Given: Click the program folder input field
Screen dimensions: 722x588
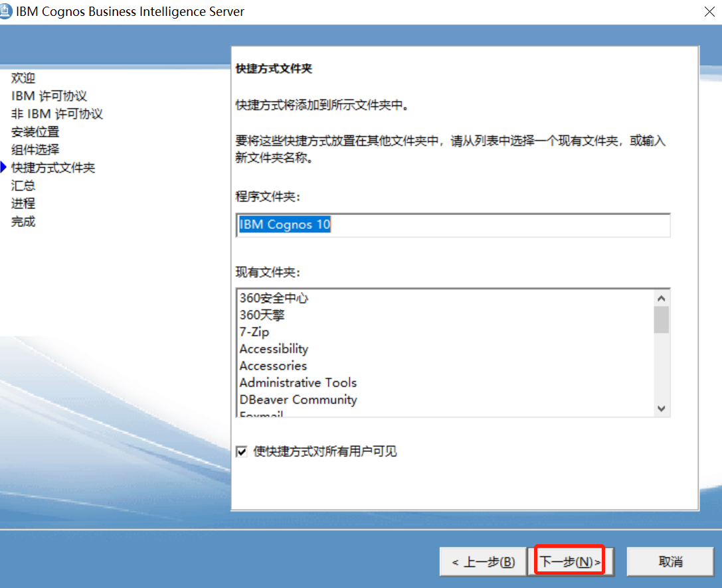Looking at the screenshot, I should (453, 225).
